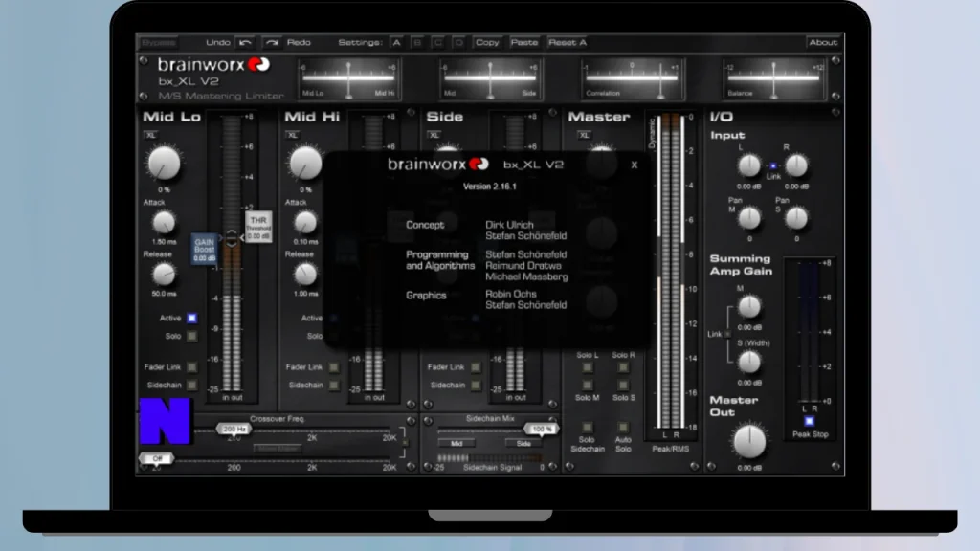980x551 pixels.
Task: Close the bx_XL V2 about dialog
Action: (635, 165)
